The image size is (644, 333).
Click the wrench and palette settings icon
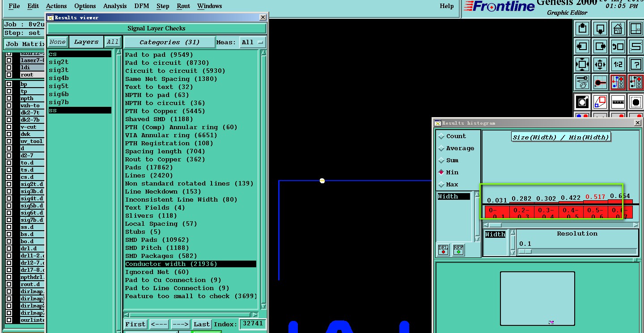(x=582, y=82)
